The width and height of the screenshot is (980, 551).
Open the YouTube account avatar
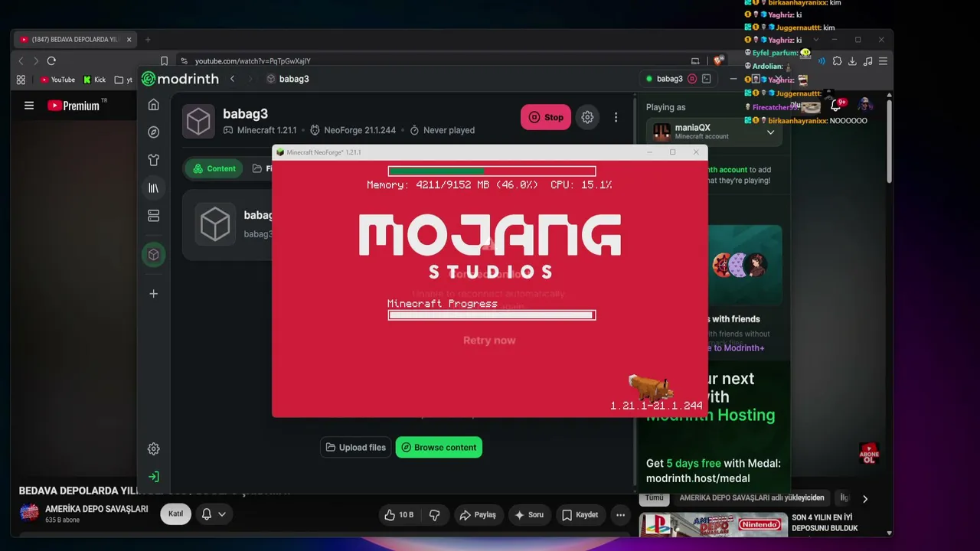[x=865, y=106]
